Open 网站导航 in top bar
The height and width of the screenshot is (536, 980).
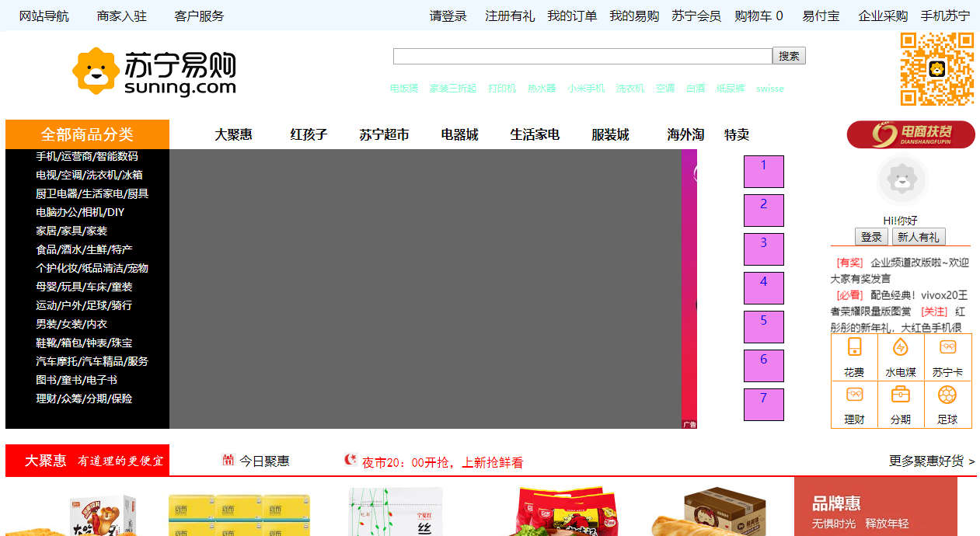pos(44,16)
